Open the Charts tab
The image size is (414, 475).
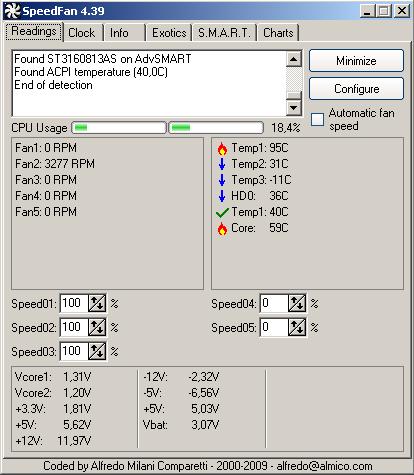pos(278,33)
